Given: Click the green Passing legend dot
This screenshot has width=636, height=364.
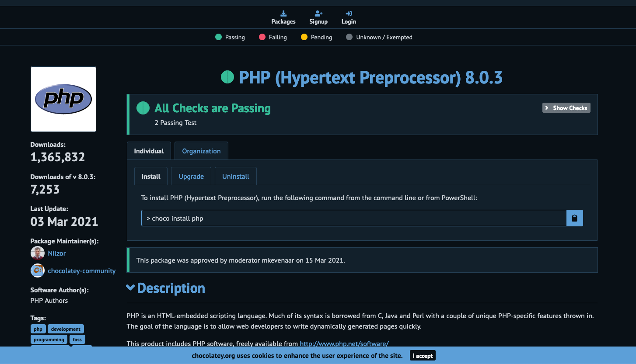Looking at the screenshot, I should pyautogui.click(x=219, y=37).
